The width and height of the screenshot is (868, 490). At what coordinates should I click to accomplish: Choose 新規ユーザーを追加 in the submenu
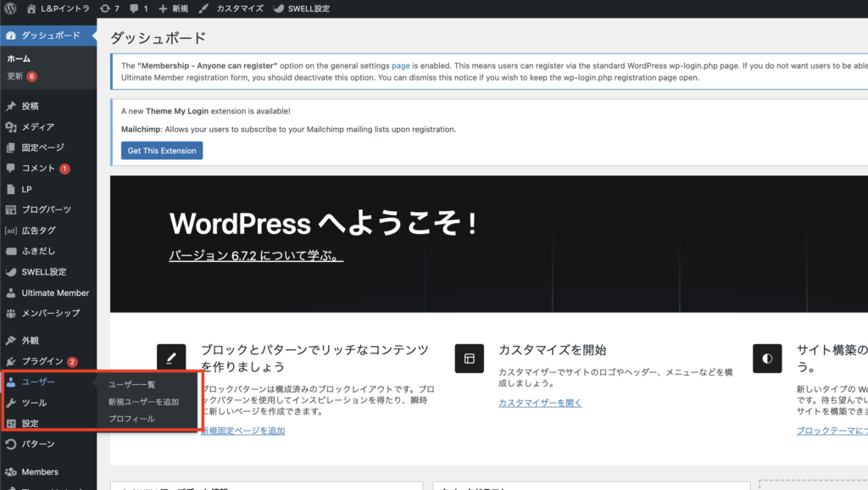[x=143, y=402]
